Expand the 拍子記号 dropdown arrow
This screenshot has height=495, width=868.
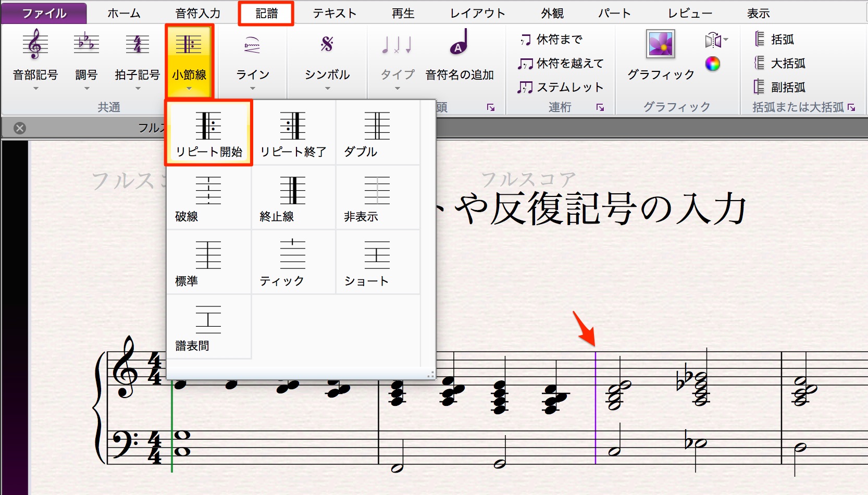(x=138, y=89)
